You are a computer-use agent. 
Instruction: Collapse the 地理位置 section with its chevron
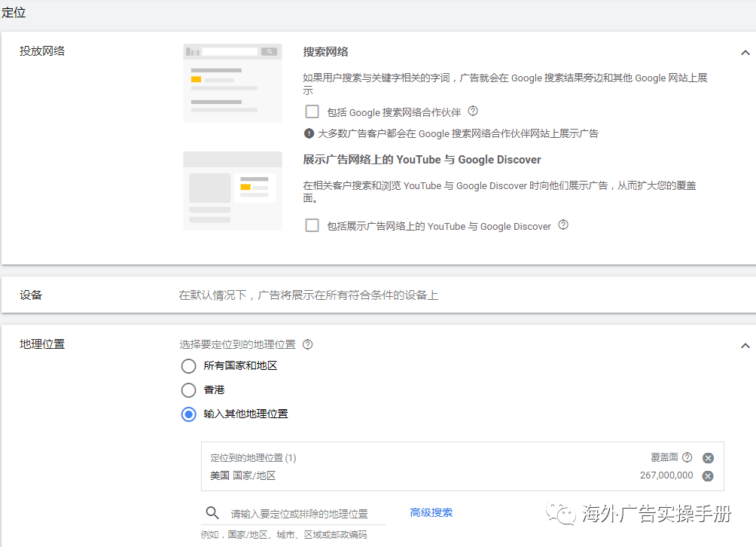(x=745, y=345)
